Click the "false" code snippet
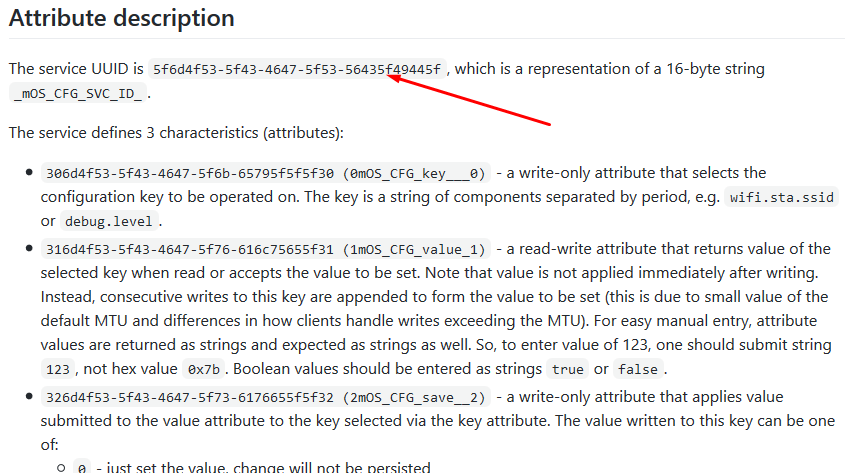Image resolution: width=845 pixels, height=473 pixels. (637, 369)
